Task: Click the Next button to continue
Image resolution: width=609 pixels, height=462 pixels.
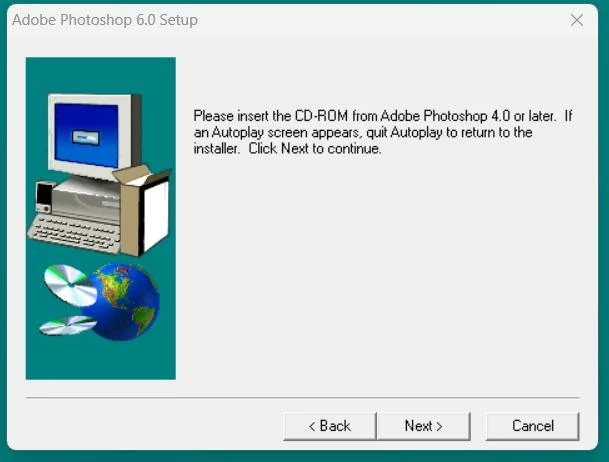Action: pyautogui.click(x=423, y=426)
